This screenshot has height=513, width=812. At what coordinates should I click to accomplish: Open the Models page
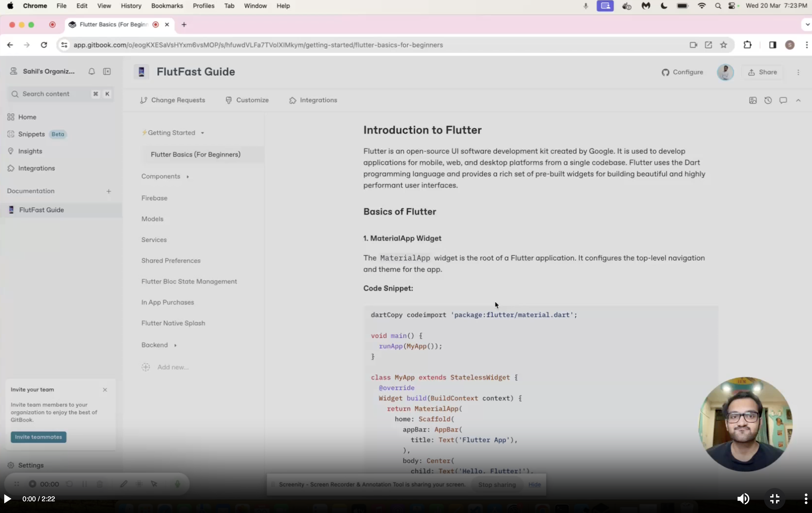coord(152,219)
